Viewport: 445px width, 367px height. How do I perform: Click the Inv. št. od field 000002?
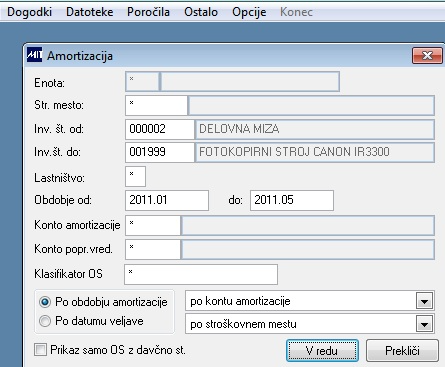point(160,129)
